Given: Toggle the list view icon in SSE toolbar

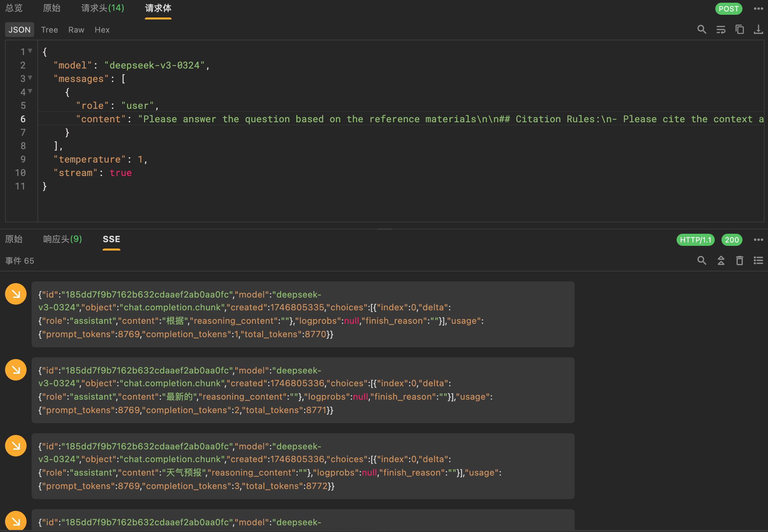Looking at the screenshot, I should coord(758,261).
